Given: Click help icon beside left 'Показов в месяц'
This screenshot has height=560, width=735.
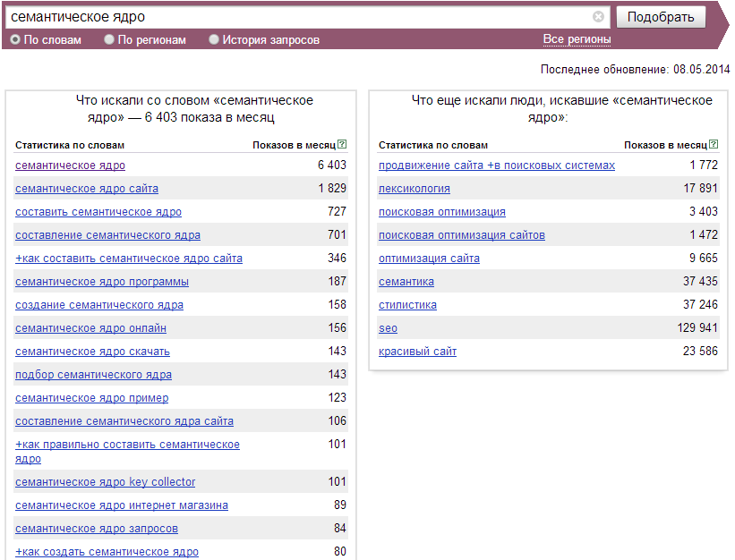Looking at the screenshot, I should coord(343,145).
